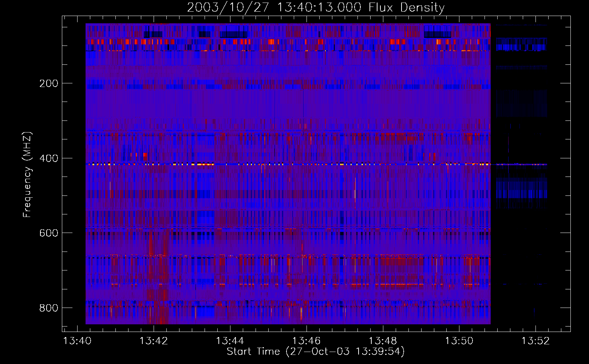
Task: Click the 13:52 time tick label
Action: [535, 341]
